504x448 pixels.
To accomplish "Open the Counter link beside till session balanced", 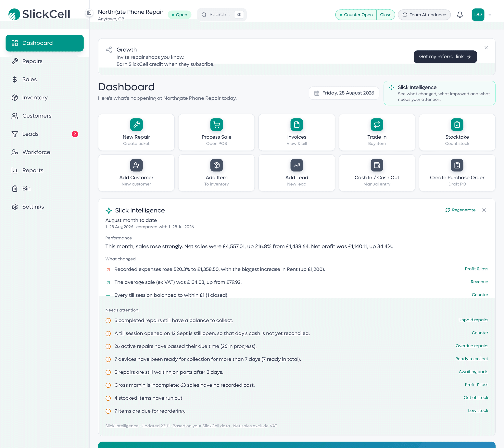I will [x=480, y=295].
